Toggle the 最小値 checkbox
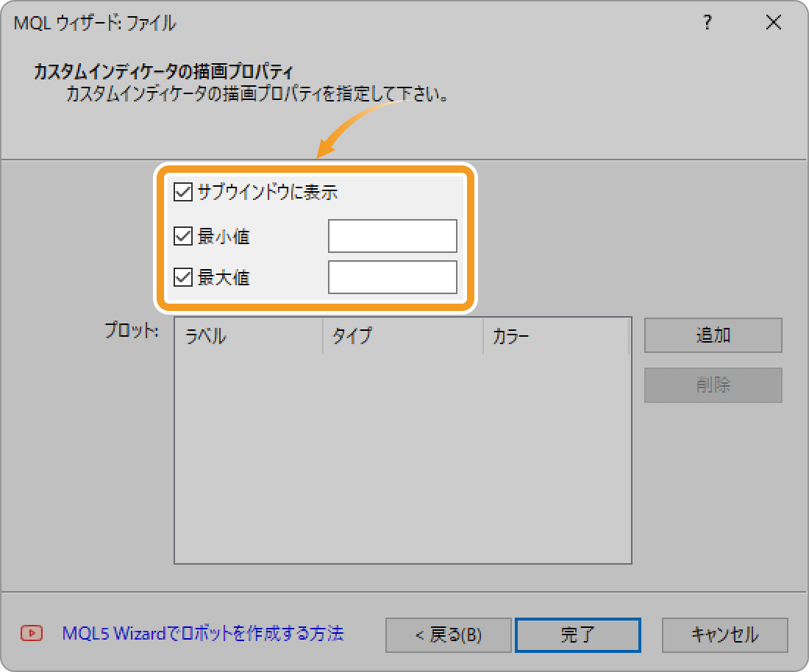Screen dimensions: 809x672 click(183, 236)
